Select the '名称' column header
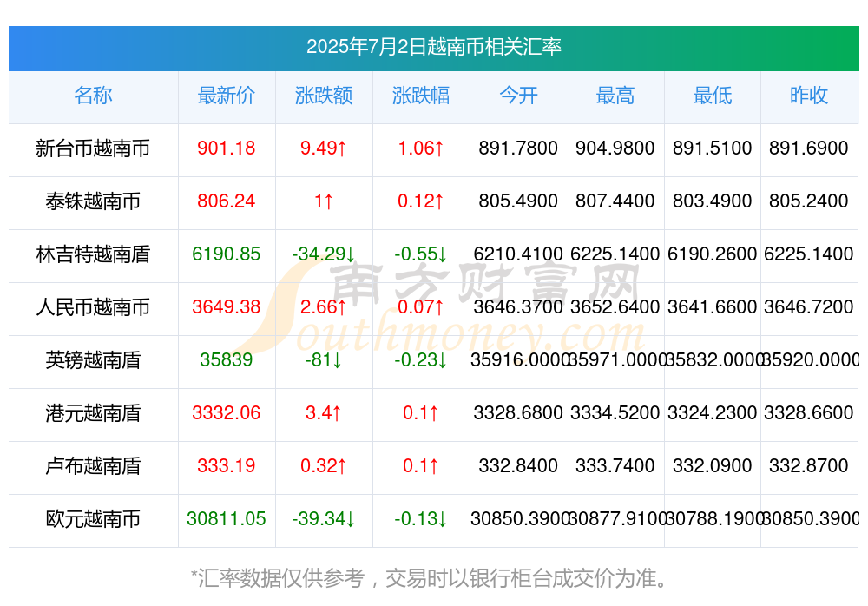868x606 pixels. pyautogui.click(x=93, y=96)
